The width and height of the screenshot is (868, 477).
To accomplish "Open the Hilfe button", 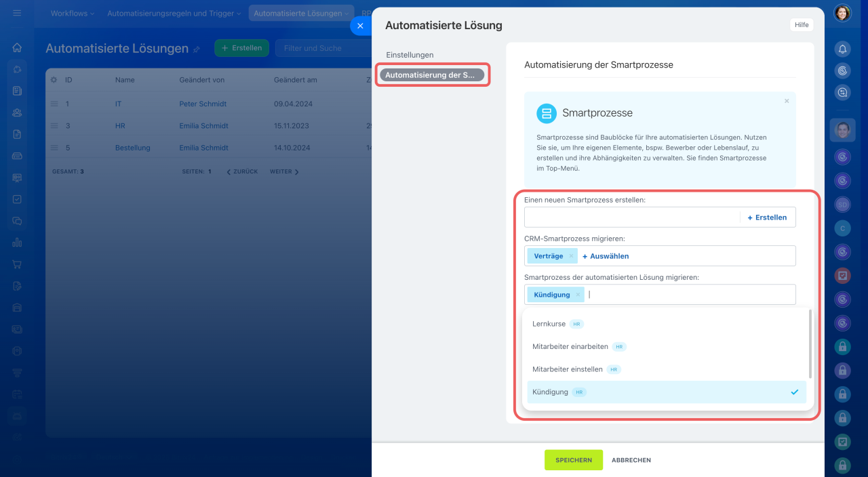I will click(802, 25).
